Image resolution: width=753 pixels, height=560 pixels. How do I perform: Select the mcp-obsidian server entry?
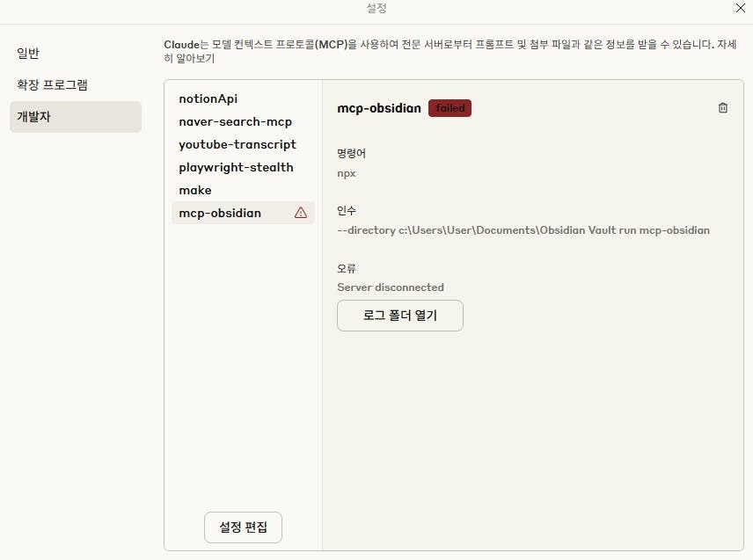(243, 213)
